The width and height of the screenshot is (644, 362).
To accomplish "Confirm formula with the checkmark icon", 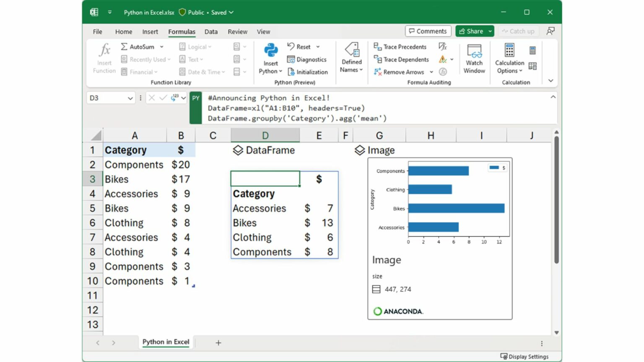I will (x=163, y=98).
